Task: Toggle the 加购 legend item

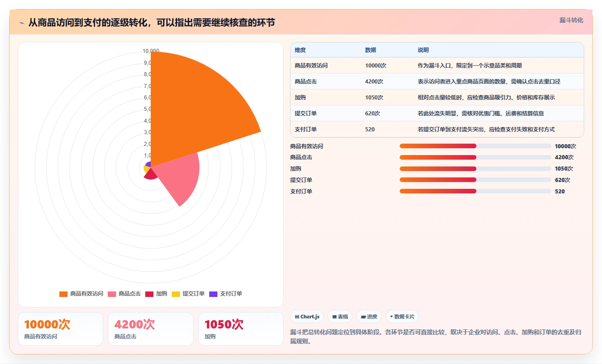Action: click(x=156, y=294)
